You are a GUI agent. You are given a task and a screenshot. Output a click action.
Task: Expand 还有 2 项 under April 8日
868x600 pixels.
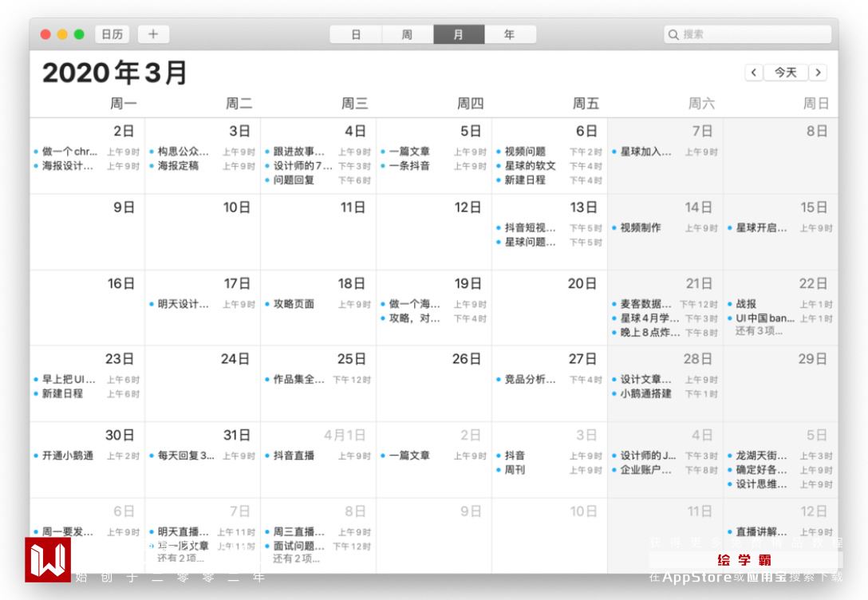click(x=296, y=559)
